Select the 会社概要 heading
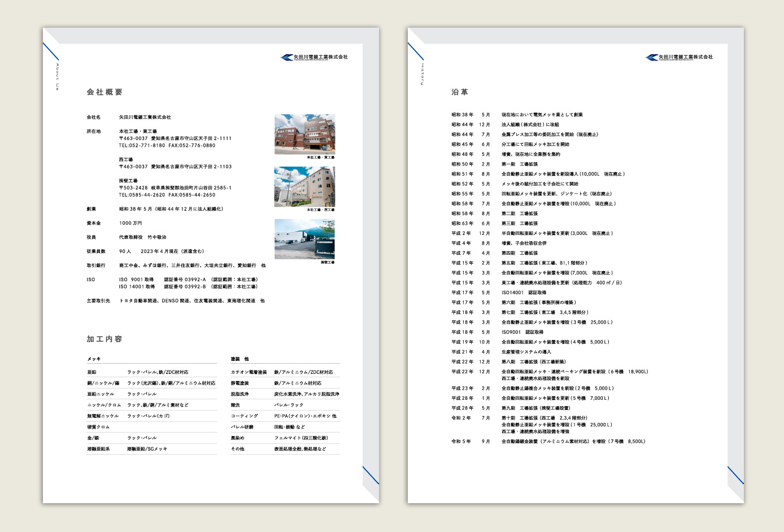 (104, 92)
